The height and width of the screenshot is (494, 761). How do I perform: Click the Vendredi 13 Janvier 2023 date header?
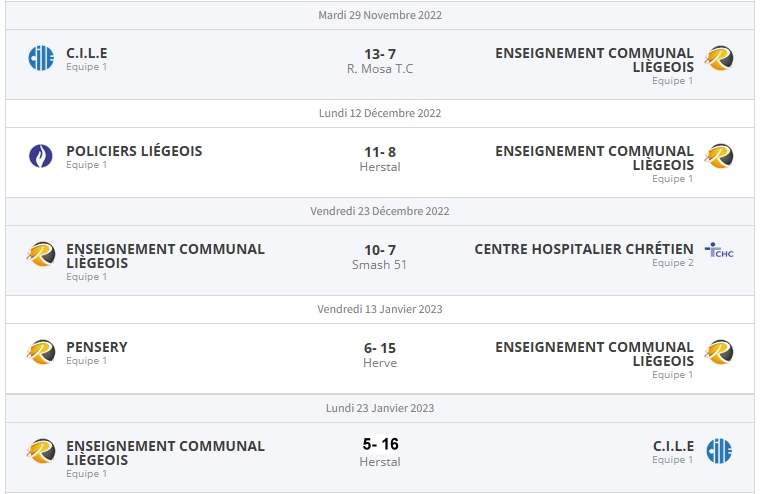pyautogui.click(x=380, y=309)
